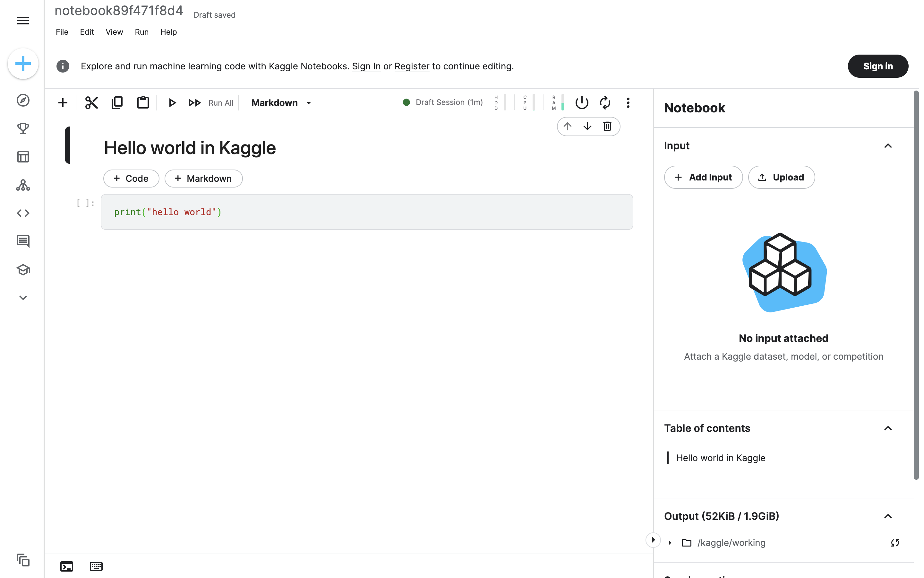Click the Run All fast-forward button
The image size is (924, 578).
[211, 103]
